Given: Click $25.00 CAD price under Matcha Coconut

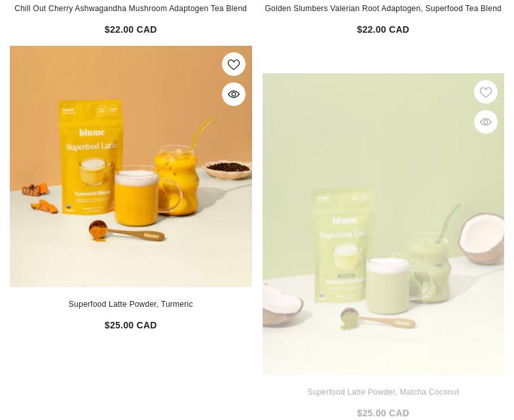Looking at the screenshot, I should coord(383,413).
